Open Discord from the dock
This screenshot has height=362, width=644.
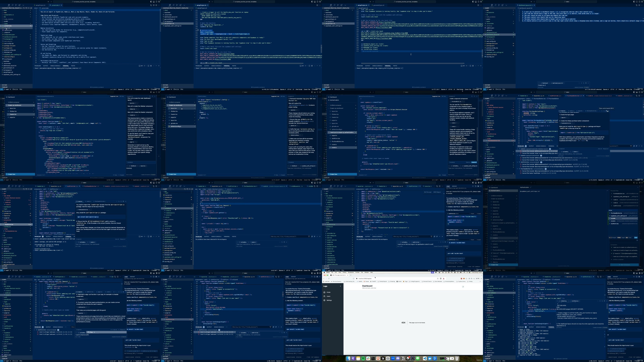pos(398,359)
